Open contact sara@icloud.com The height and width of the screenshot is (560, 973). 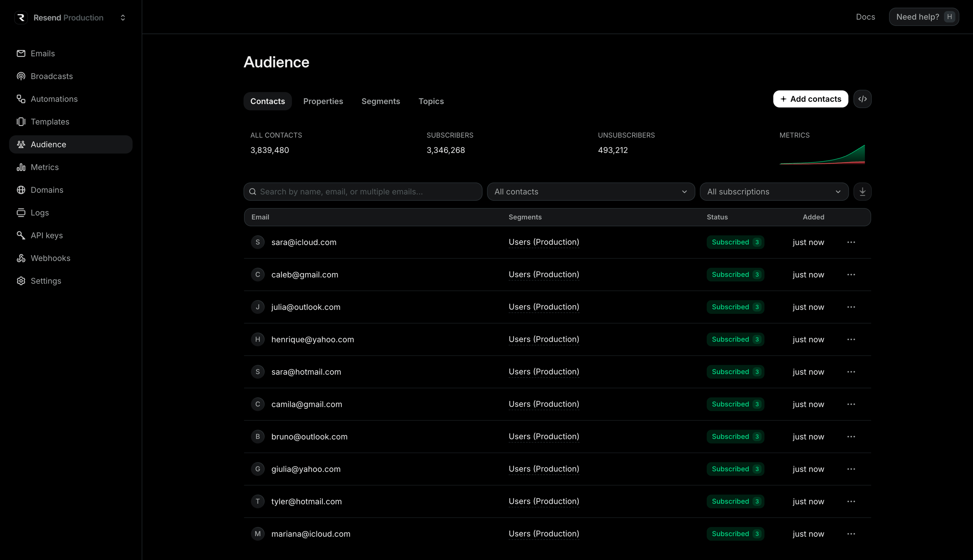[x=304, y=242]
